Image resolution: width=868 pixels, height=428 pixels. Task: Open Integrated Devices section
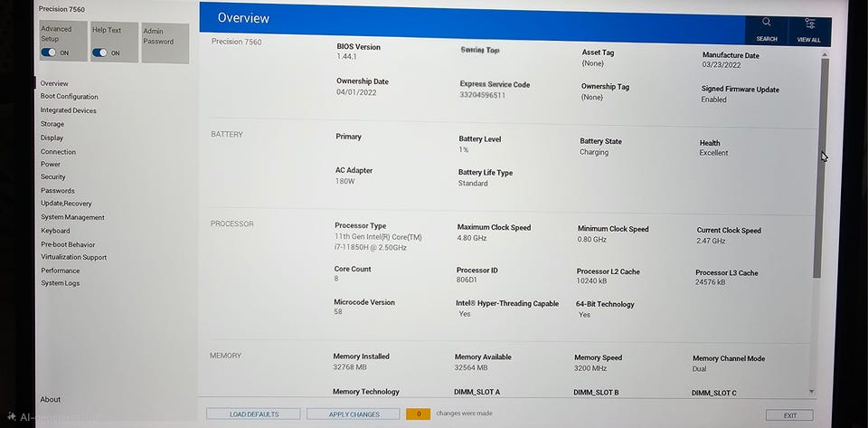coord(68,110)
